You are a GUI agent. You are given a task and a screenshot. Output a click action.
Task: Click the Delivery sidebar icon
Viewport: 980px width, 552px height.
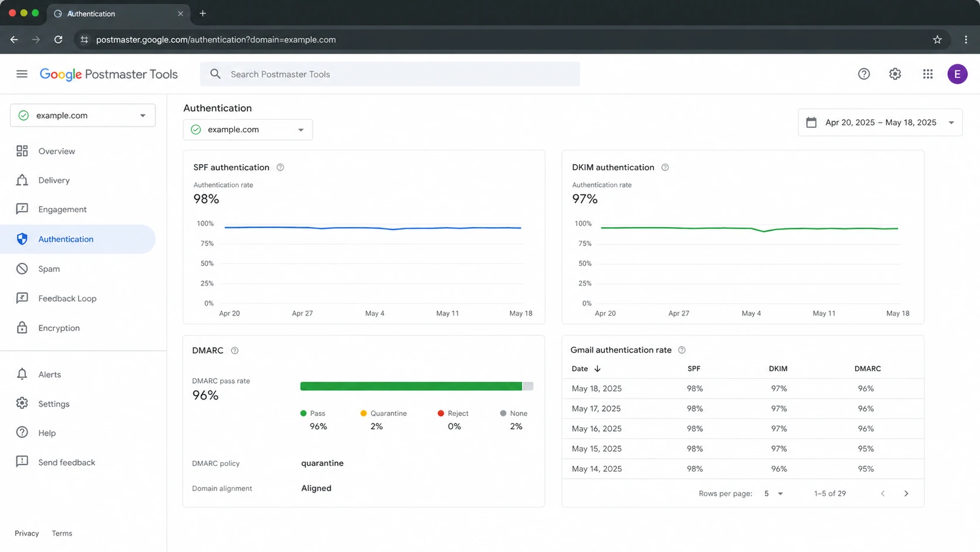(22, 180)
